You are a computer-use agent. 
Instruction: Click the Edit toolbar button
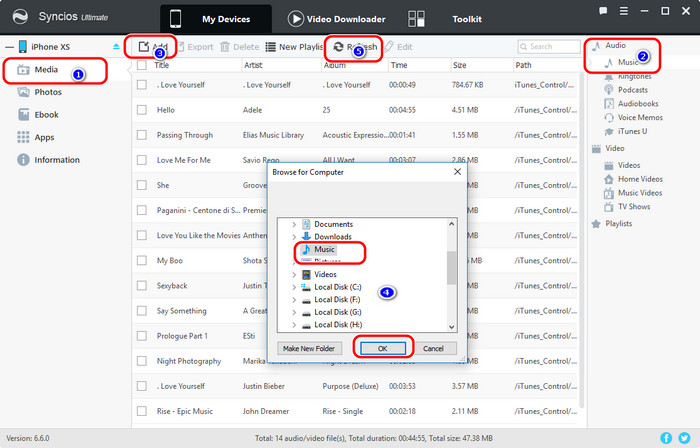pos(398,47)
